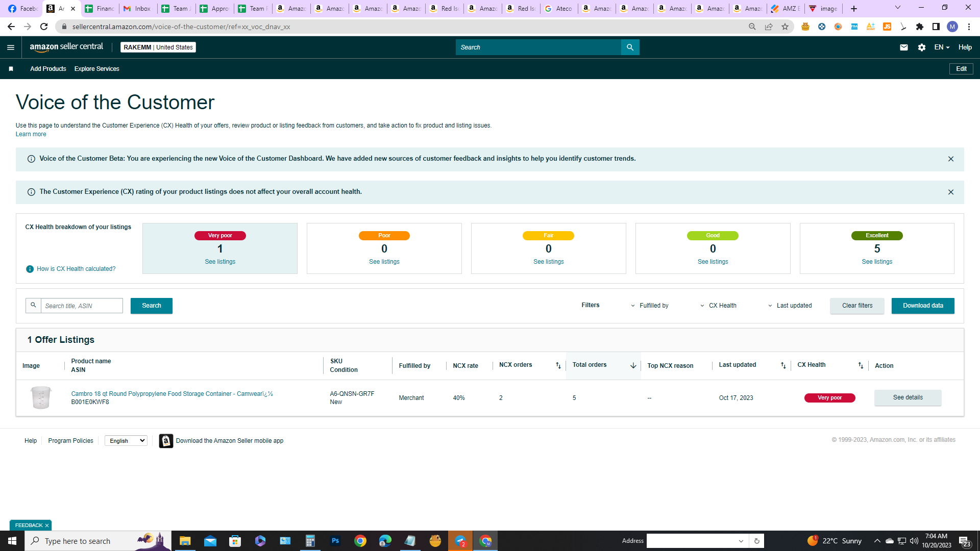Open the Chrome extensions puzzle icon
Screen dimensions: 980x551
point(920,27)
